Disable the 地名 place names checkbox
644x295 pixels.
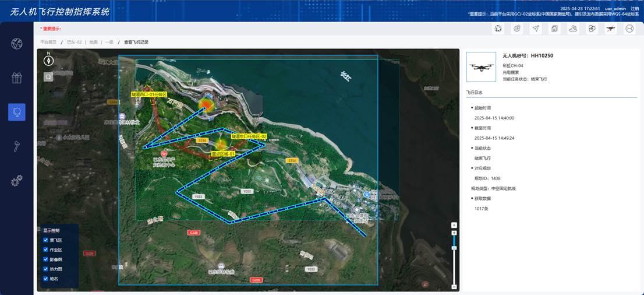click(x=46, y=279)
